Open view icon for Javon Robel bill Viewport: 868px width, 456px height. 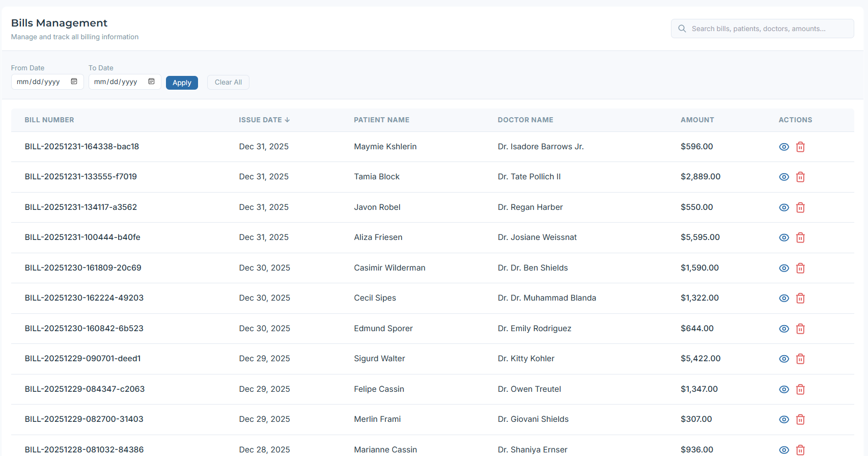pyautogui.click(x=784, y=207)
